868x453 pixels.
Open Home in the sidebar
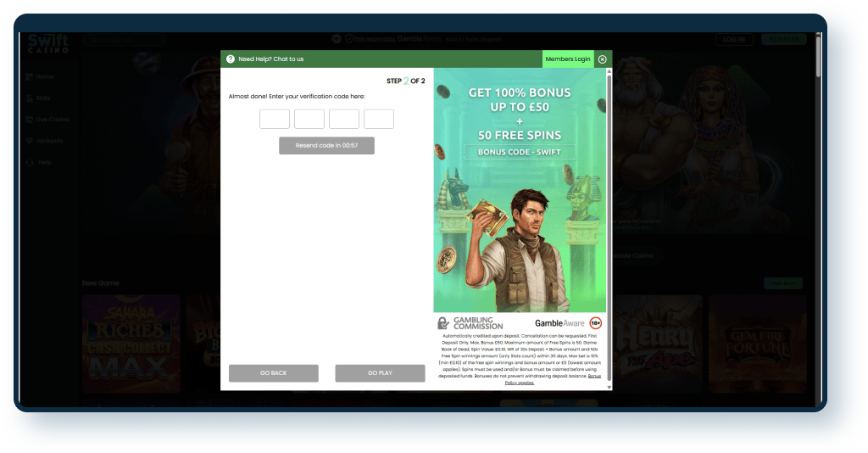coord(45,76)
